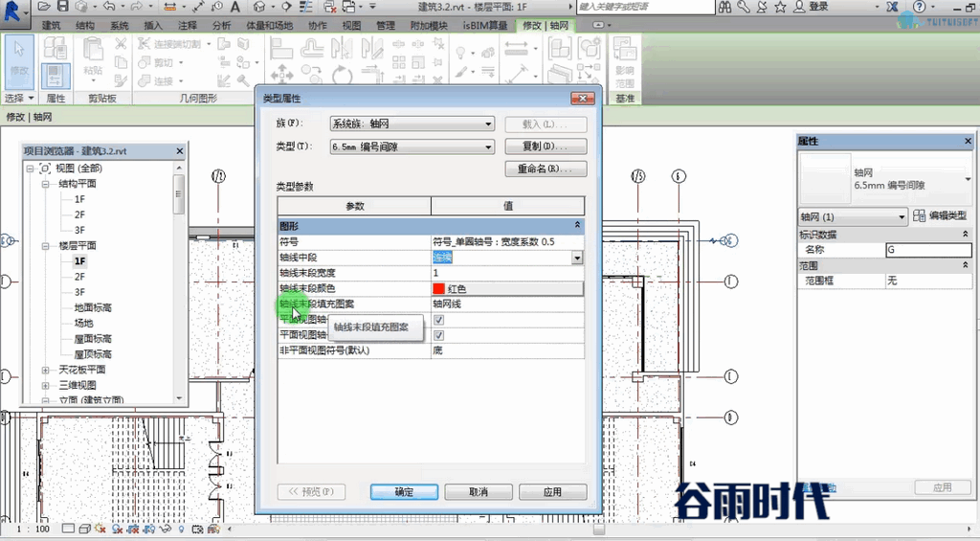This screenshot has width=980, height=541.
Task: Open the 类型 6.5mm 编号间隙 dropdown
Action: (x=412, y=147)
